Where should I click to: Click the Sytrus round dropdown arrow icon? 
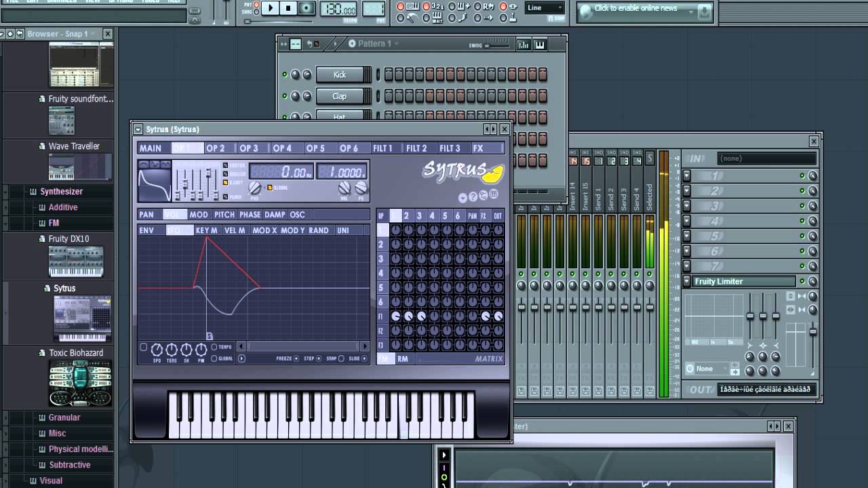(462, 198)
